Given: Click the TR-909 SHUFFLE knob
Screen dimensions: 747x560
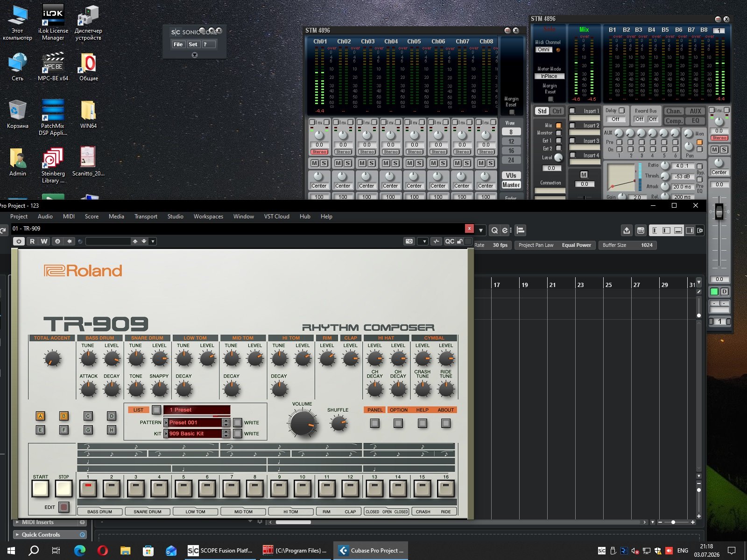Looking at the screenshot, I should [338, 424].
